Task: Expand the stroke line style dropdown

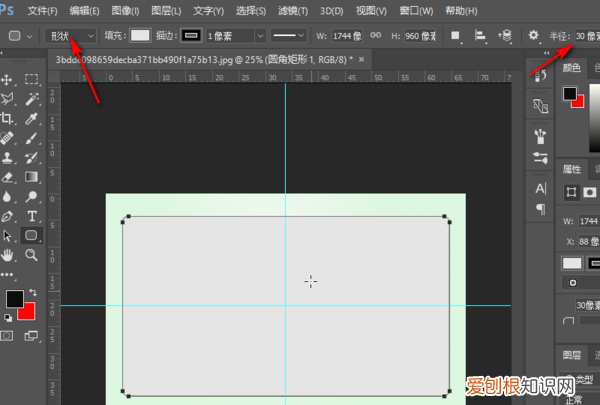Action: pos(290,35)
